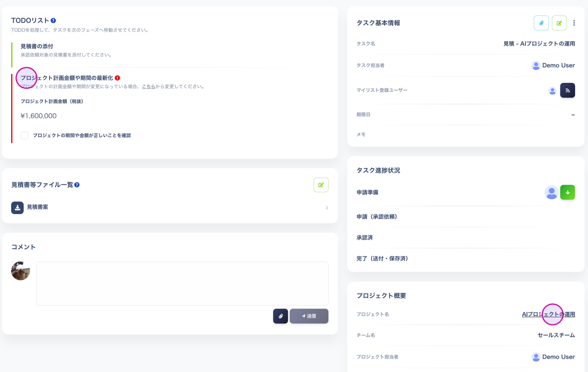Open attachments in タスク基本情報 header

tap(541, 23)
